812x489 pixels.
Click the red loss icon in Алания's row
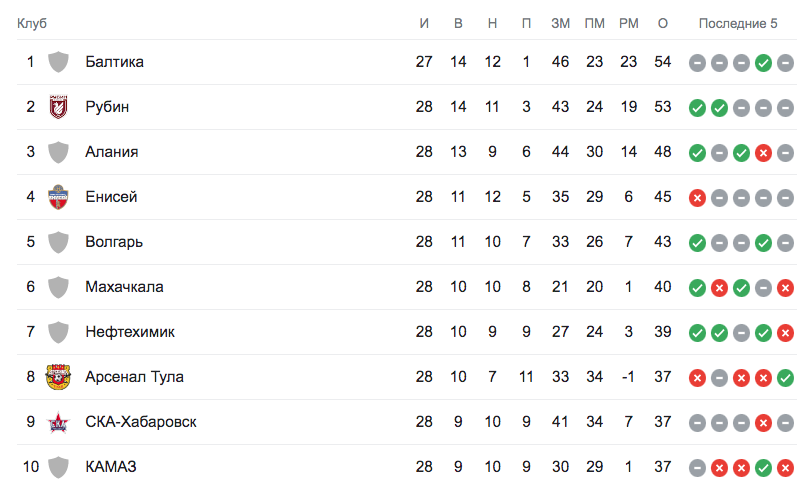(763, 152)
